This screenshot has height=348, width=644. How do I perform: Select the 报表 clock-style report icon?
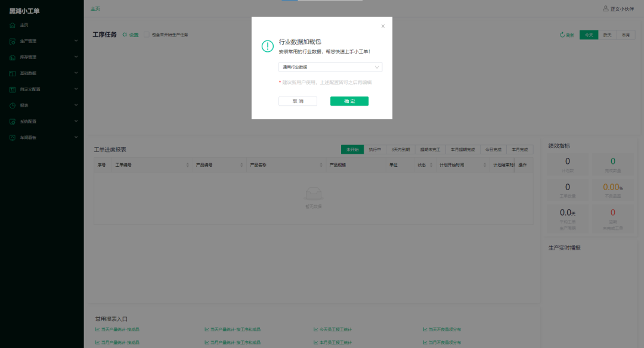pyautogui.click(x=13, y=105)
